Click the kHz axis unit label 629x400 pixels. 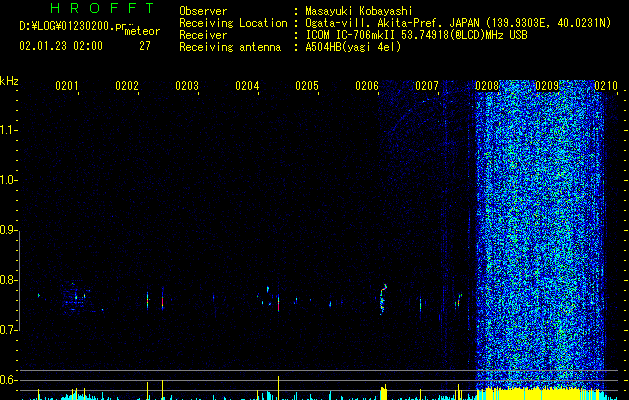pyautogui.click(x=9, y=81)
